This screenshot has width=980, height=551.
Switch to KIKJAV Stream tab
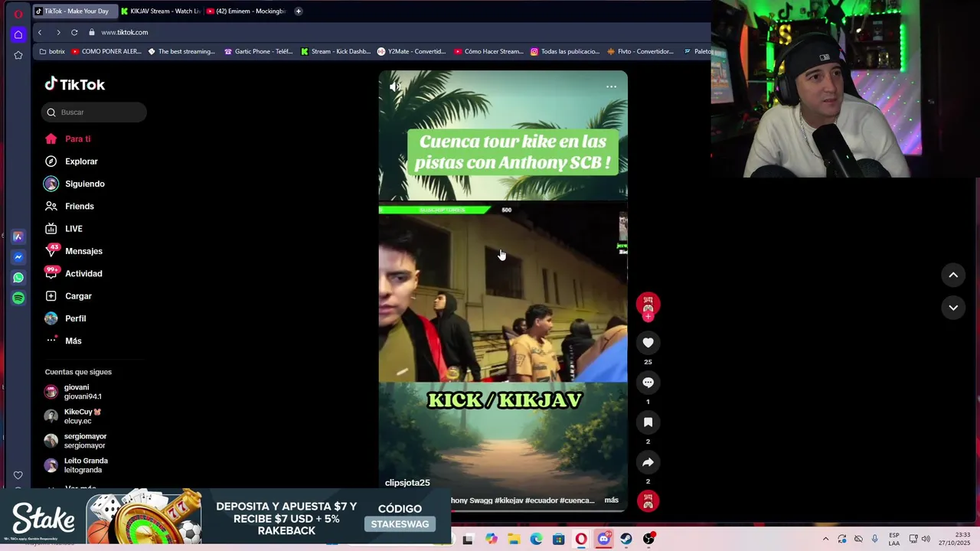point(161,11)
